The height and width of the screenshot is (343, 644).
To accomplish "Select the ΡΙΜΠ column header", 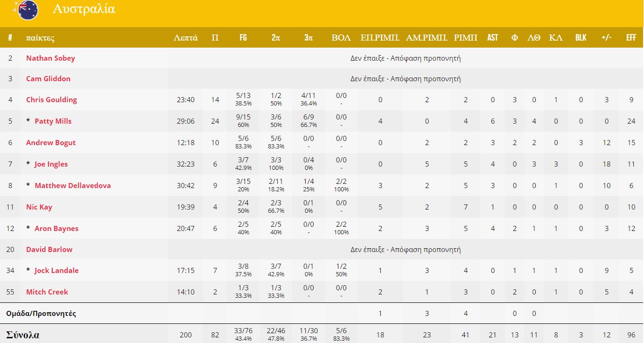I will coord(465,38).
